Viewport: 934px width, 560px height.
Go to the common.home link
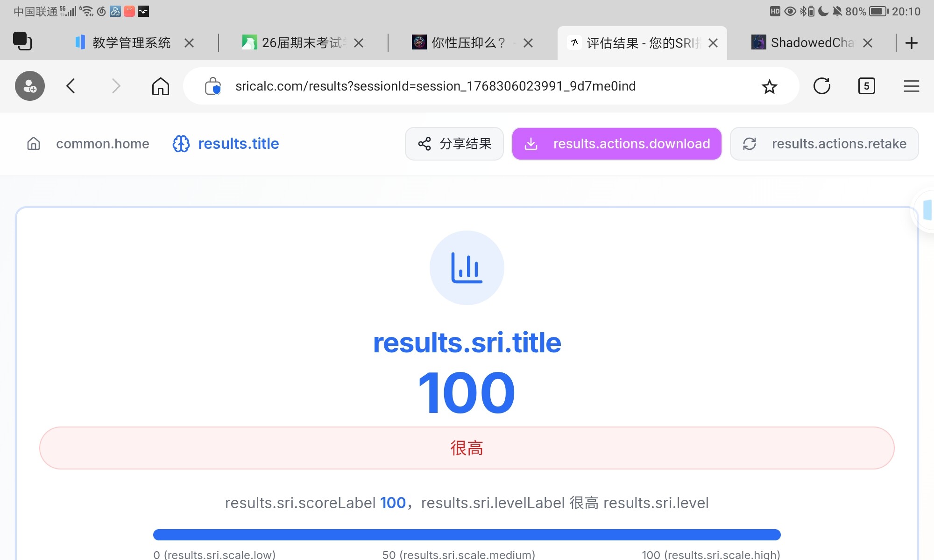102,144
